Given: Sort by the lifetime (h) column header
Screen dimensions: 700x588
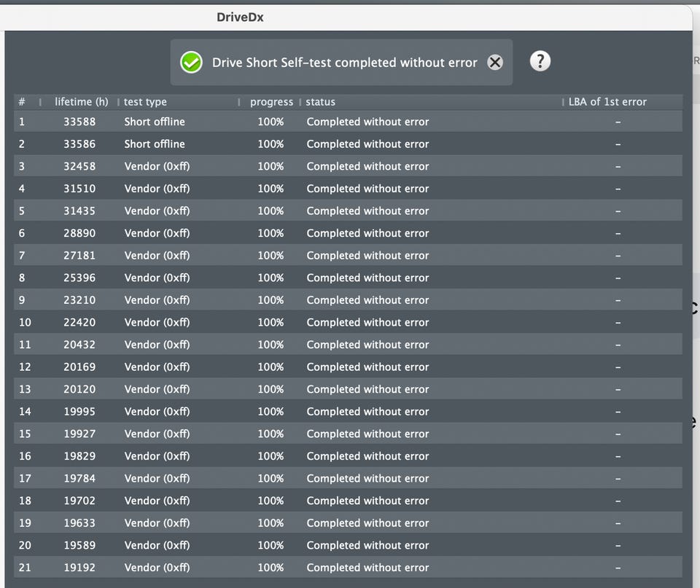Looking at the screenshot, I should click(x=81, y=102).
